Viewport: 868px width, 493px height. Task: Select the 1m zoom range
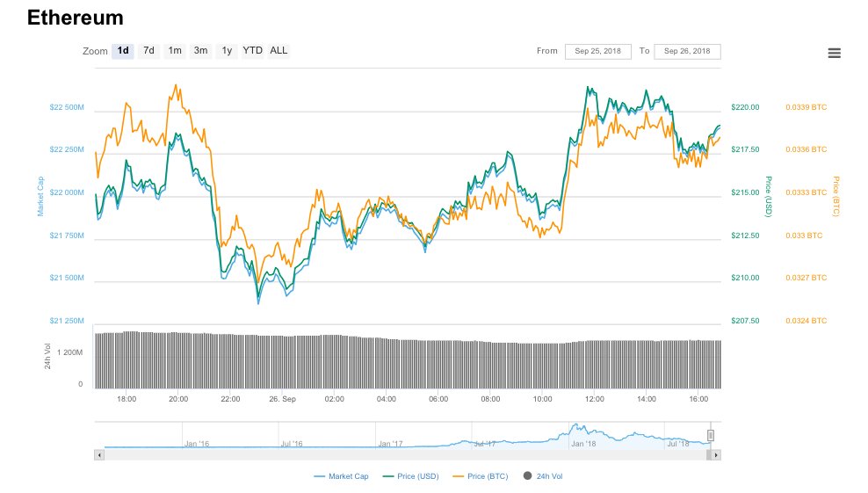tap(175, 51)
